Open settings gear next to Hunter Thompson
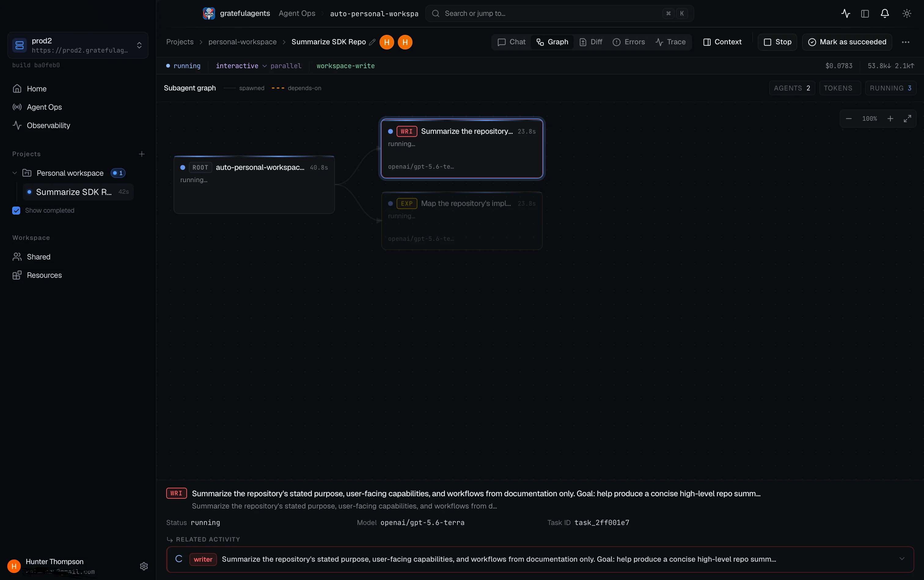The height and width of the screenshot is (580, 924). pyautogui.click(x=144, y=566)
